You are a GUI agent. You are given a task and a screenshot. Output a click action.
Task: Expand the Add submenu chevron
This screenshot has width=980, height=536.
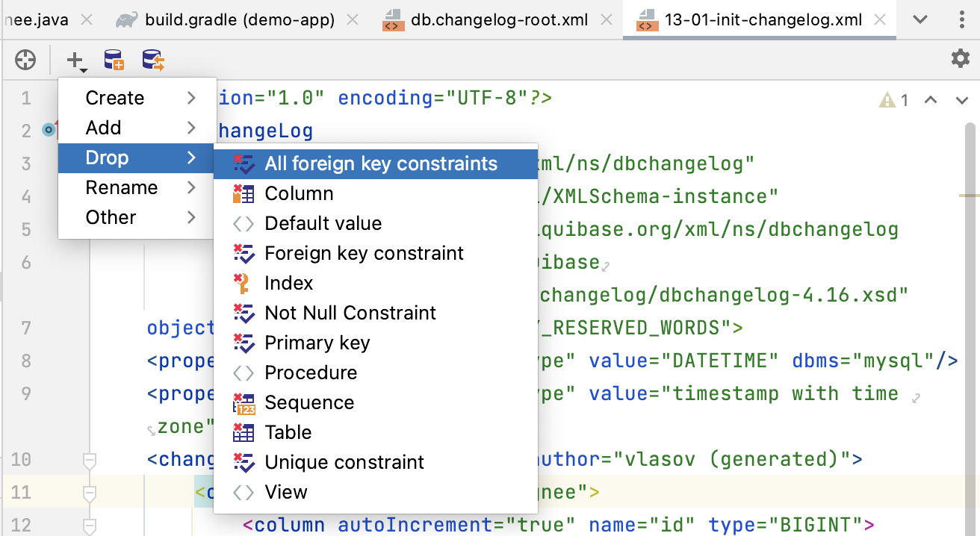pyautogui.click(x=192, y=128)
